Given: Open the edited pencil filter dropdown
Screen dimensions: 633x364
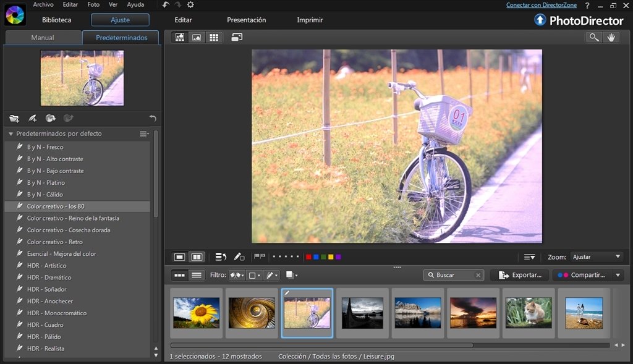Looking at the screenshot, I should (272, 275).
